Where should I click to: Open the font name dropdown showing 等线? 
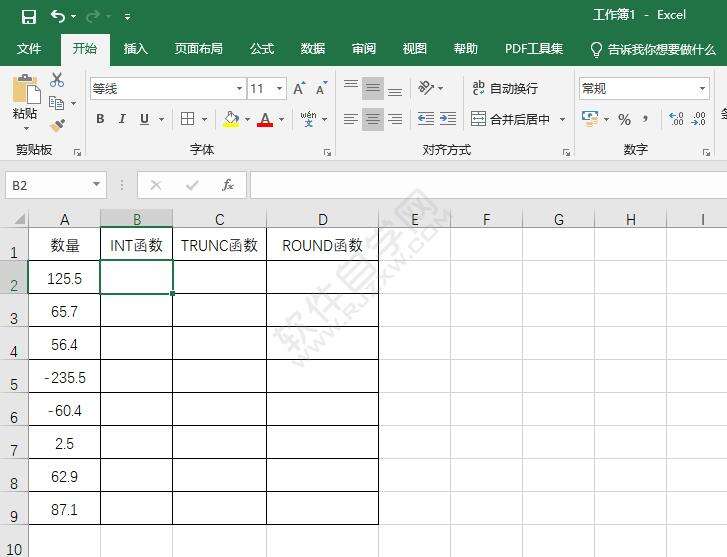point(239,88)
